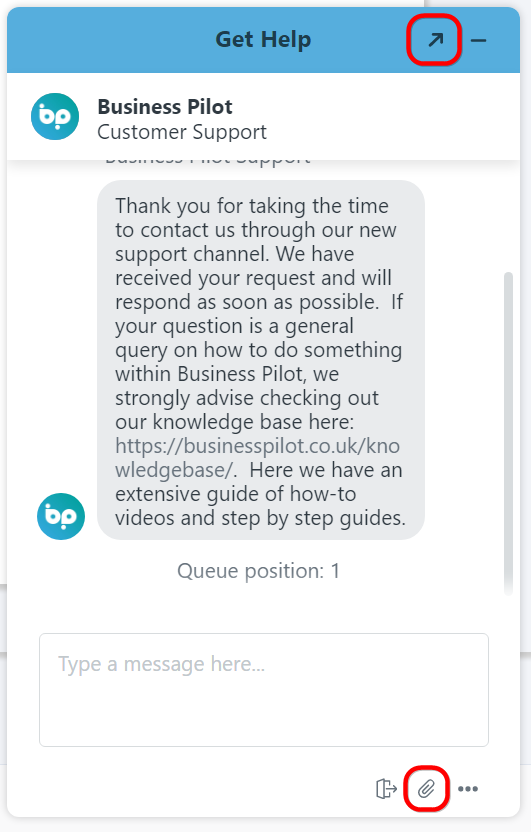Viewport: 531px width, 832px height.
Task: Click the chat conversation scrollbar thumb
Action: pos(508,432)
